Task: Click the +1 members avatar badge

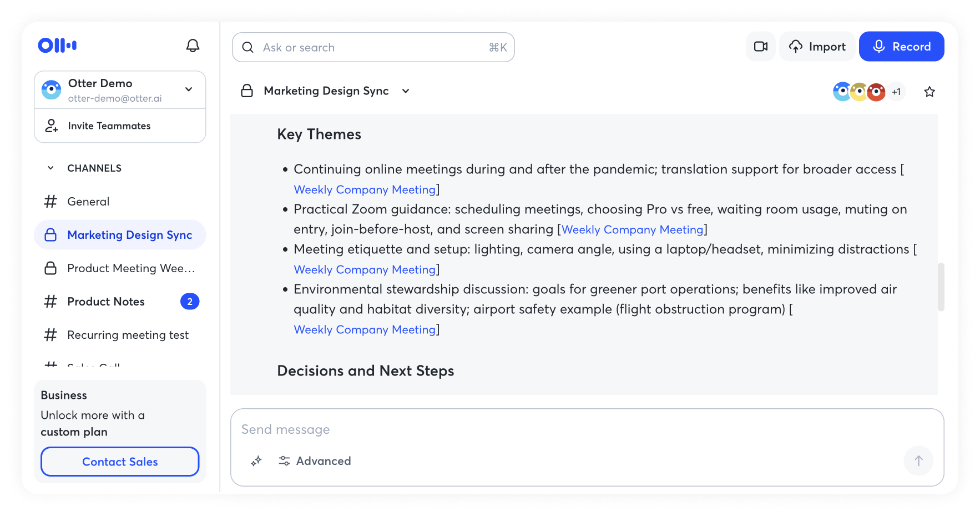Action: (896, 92)
